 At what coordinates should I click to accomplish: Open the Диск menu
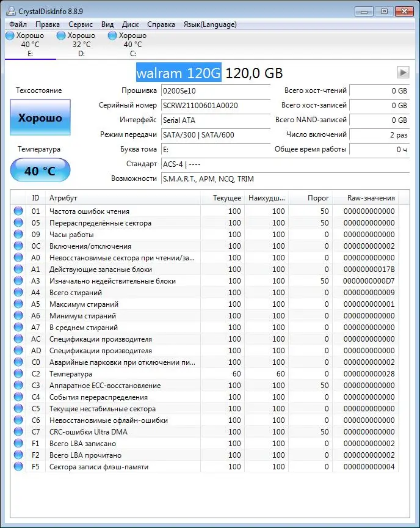click(x=130, y=24)
